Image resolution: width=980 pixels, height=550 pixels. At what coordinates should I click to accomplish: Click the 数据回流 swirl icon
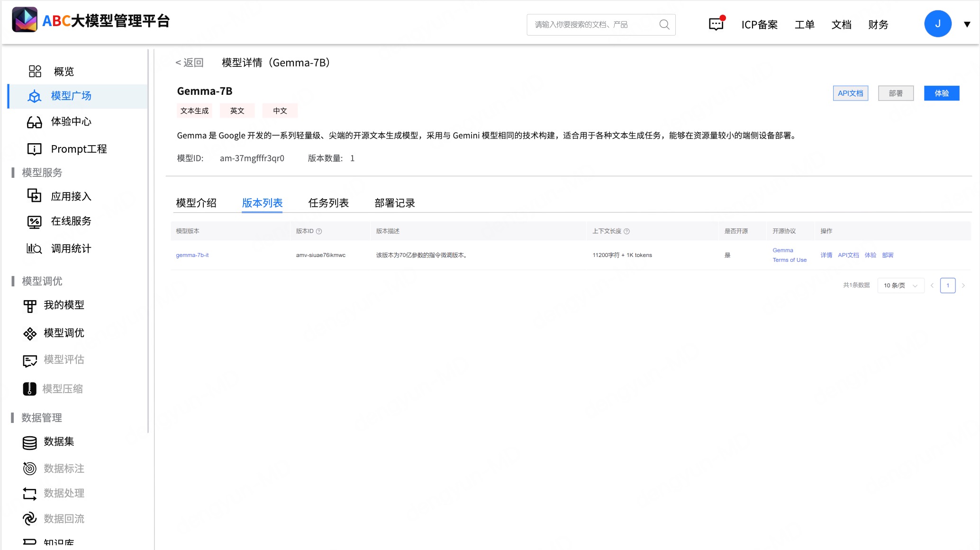point(29,518)
